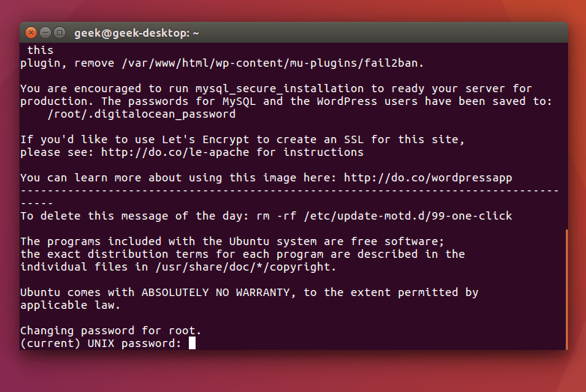Open the http://do.co/wordpressapp link
586x392 pixels.
(428, 178)
